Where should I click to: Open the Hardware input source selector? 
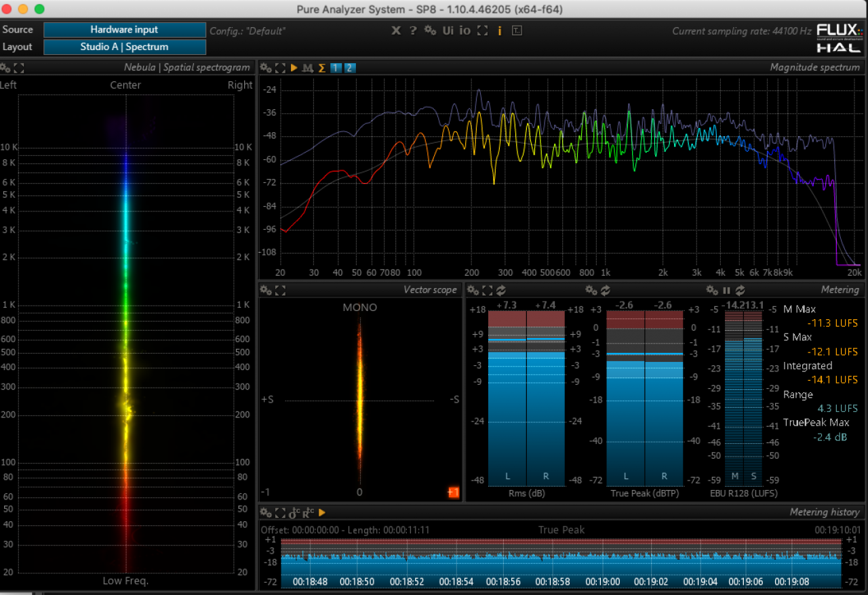click(125, 30)
